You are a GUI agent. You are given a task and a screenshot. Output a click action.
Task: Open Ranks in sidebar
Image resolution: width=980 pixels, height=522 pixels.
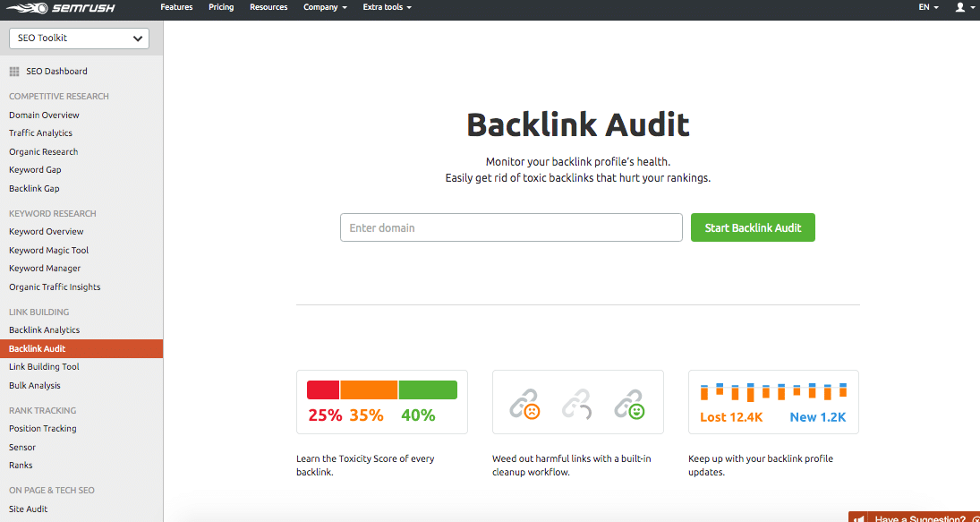[x=21, y=466]
